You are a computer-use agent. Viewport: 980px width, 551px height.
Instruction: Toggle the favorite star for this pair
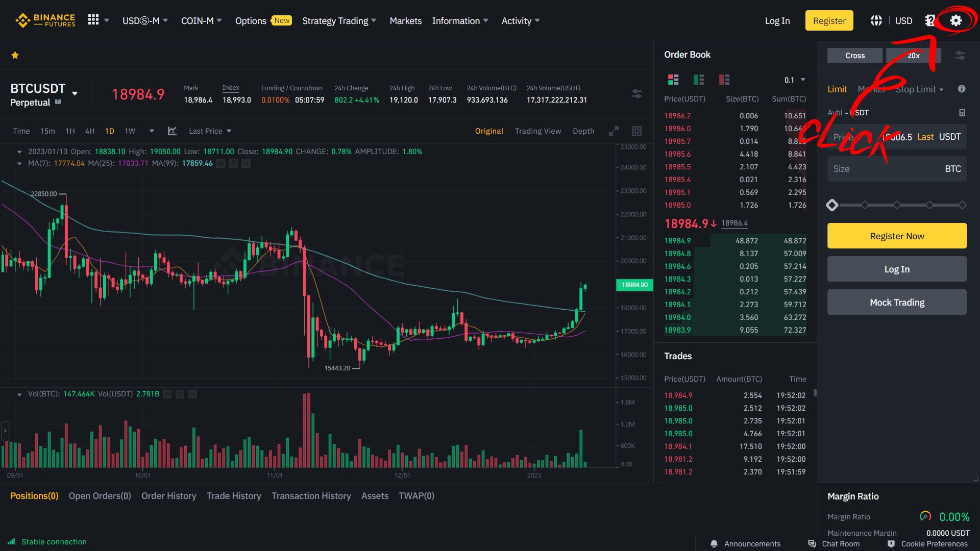coord(15,55)
